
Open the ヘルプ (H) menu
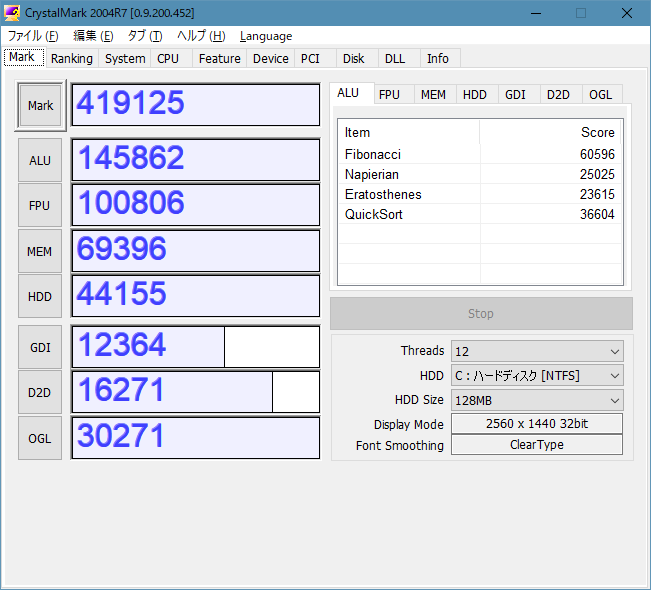point(201,36)
